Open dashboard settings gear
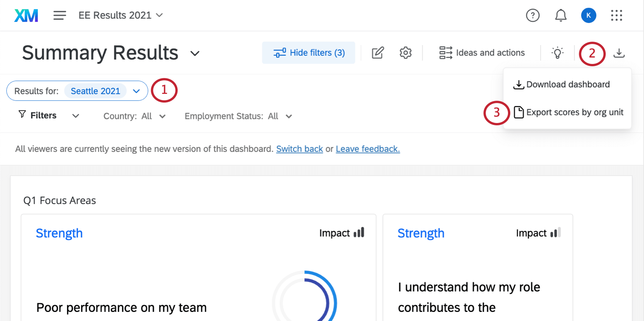 [x=405, y=53]
